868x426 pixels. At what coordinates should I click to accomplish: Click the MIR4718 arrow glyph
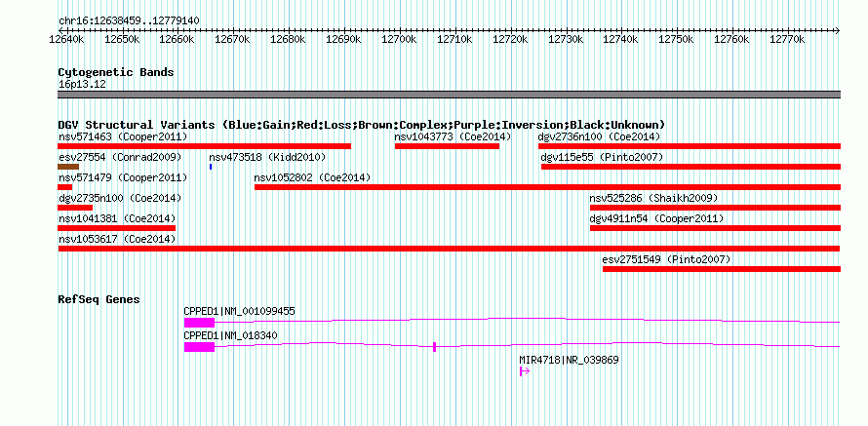[x=525, y=371]
